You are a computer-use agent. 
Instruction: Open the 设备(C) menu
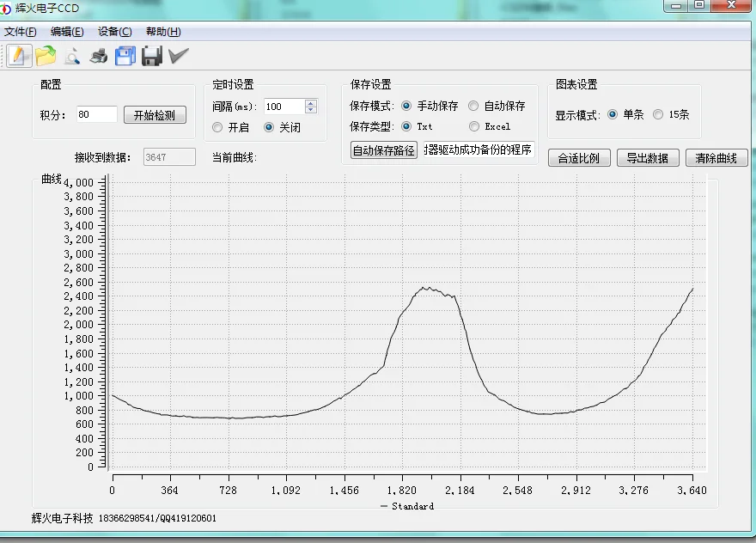[x=115, y=32]
